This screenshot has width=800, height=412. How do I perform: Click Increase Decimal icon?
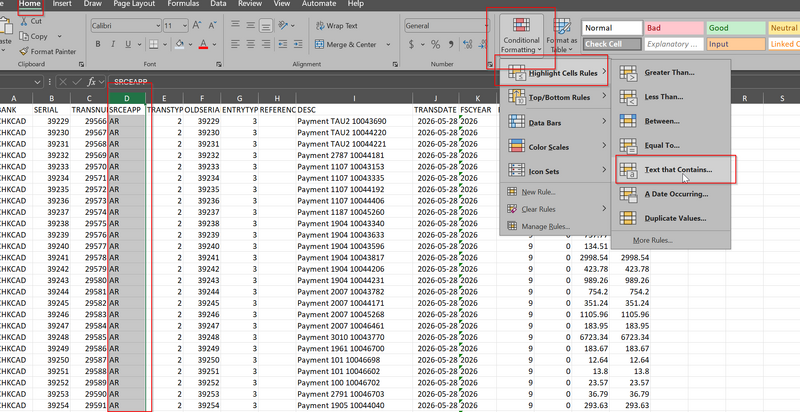point(467,44)
